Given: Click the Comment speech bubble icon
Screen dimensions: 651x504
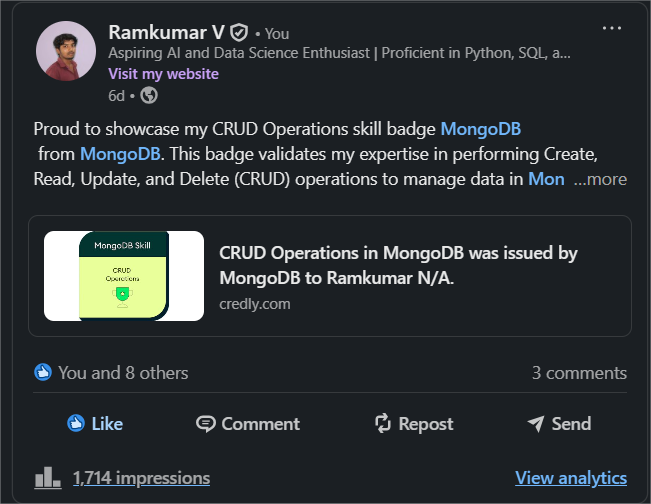Looking at the screenshot, I should point(206,424).
